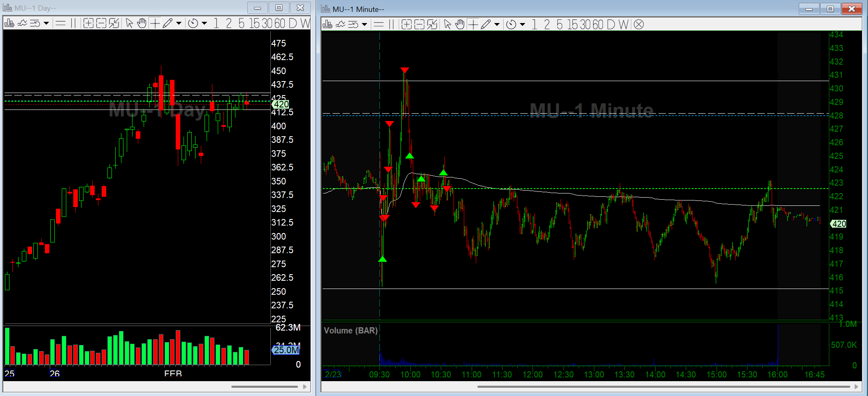Click the 420 price marker on minute chart axis
This screenshot has height=396, width=868.
tap(838, 224)
